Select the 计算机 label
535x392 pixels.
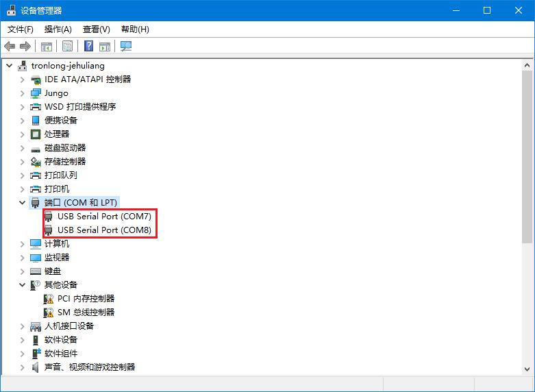click(x=57, y=244)
